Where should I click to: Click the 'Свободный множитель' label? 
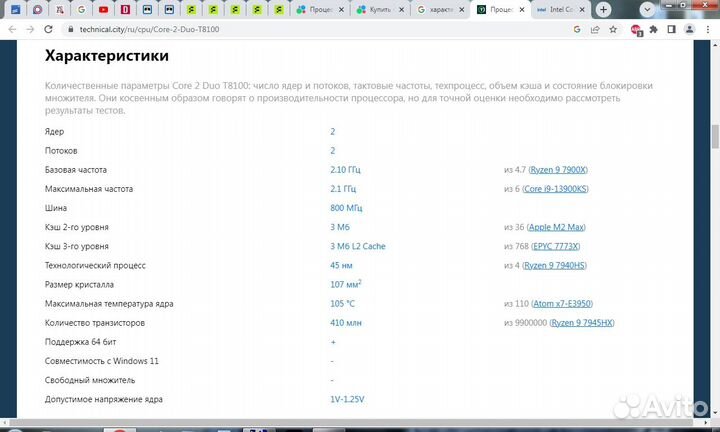point(90,380)
